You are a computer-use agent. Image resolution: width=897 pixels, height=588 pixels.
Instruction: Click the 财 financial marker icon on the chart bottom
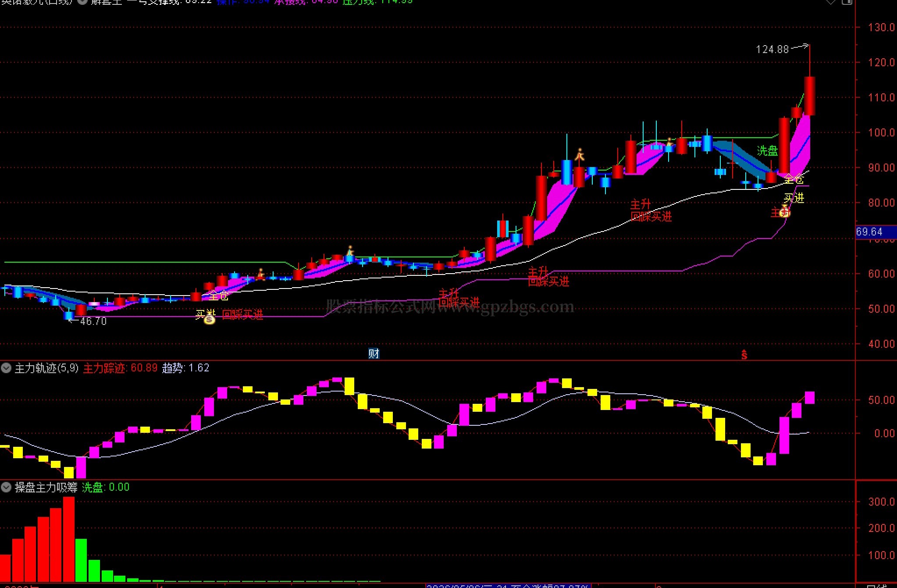pos(374,353)
